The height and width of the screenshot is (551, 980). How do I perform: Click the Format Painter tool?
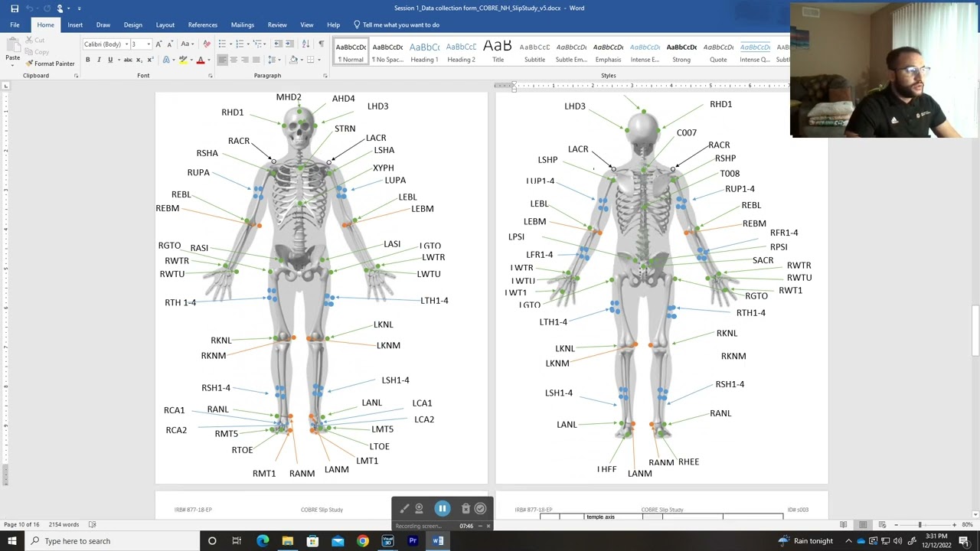click(x=50, y=64)
